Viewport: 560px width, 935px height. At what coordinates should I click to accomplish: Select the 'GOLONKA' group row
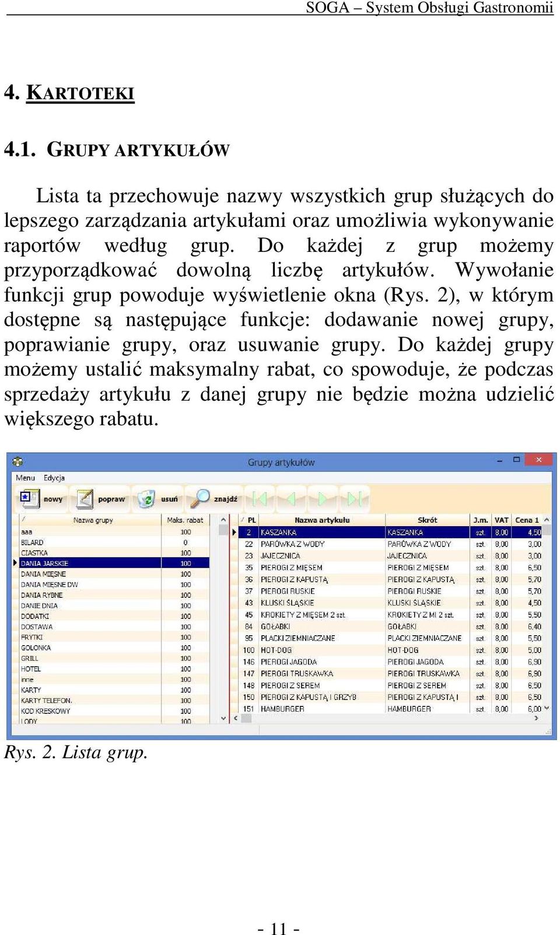click(x=114, y=647)
